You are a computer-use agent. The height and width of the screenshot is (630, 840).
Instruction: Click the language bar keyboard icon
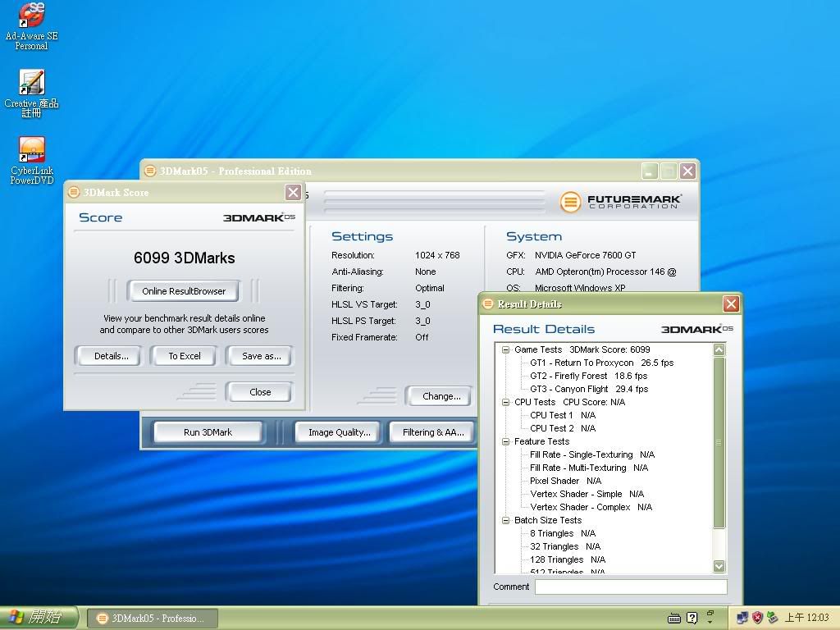click(x=674, y=618)
